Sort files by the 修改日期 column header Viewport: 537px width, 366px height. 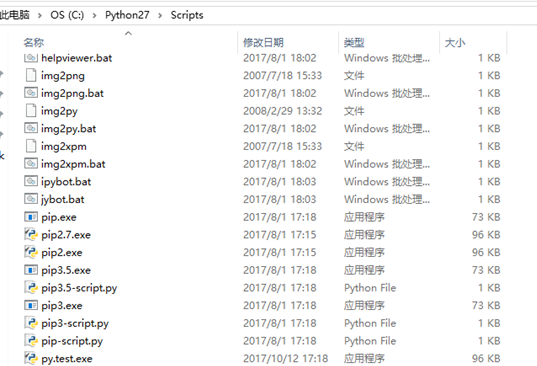click(x=263, y=42)
